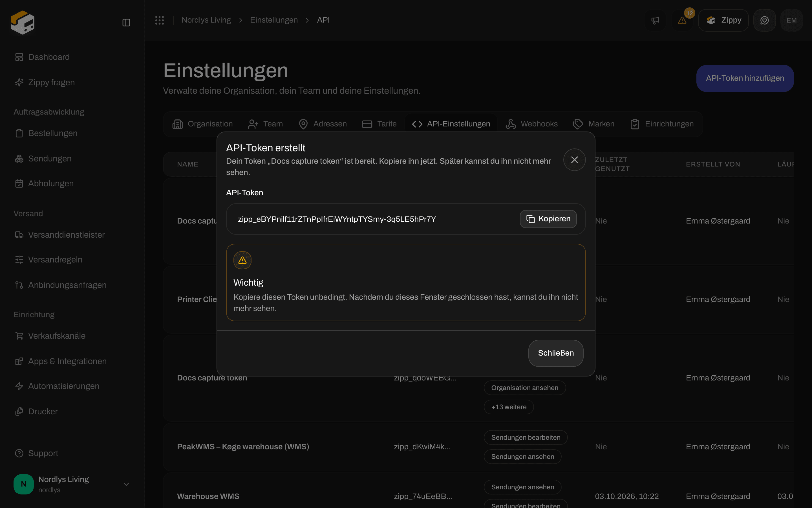The height and width of the screenshot is (508, 812).
Task: Expand the +13 weitere permissions chip
Action: [509, 407]
